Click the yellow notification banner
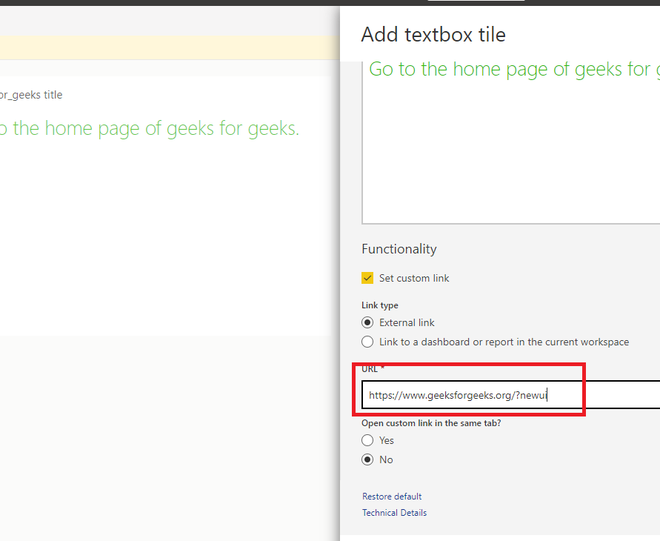660x541 pixels. point(170,48)
